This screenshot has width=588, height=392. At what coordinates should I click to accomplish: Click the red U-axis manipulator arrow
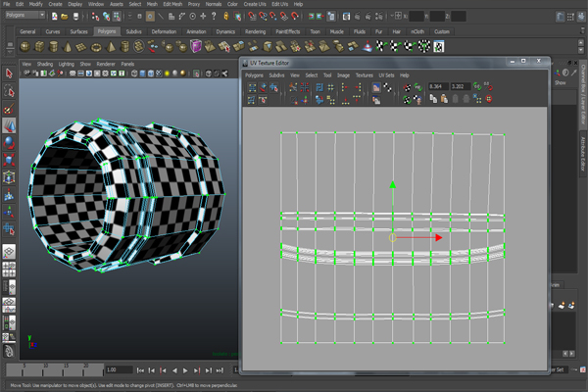pos(438,238)
